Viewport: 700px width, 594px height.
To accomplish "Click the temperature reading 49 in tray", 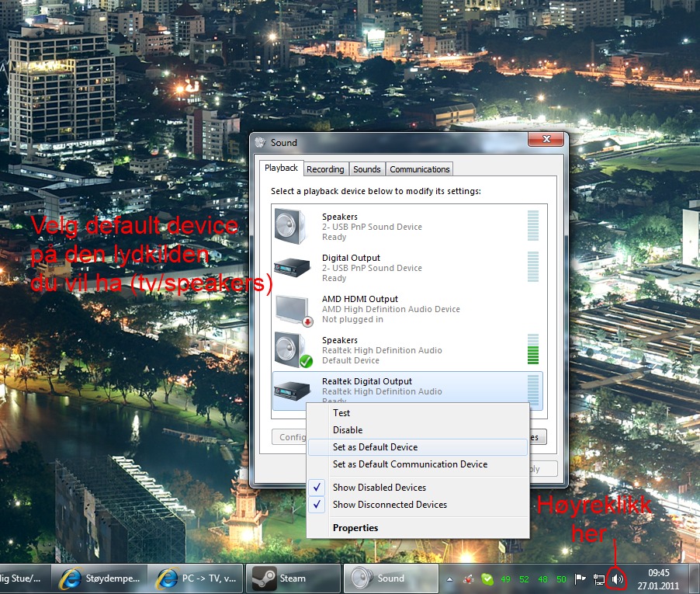I will tap(505, 579).
